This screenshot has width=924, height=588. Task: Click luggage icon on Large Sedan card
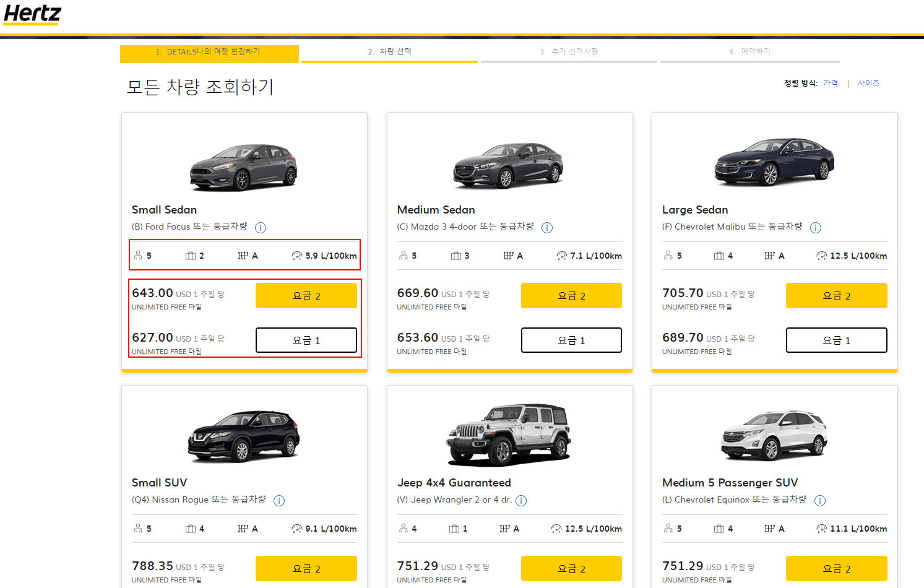point(719,256)
